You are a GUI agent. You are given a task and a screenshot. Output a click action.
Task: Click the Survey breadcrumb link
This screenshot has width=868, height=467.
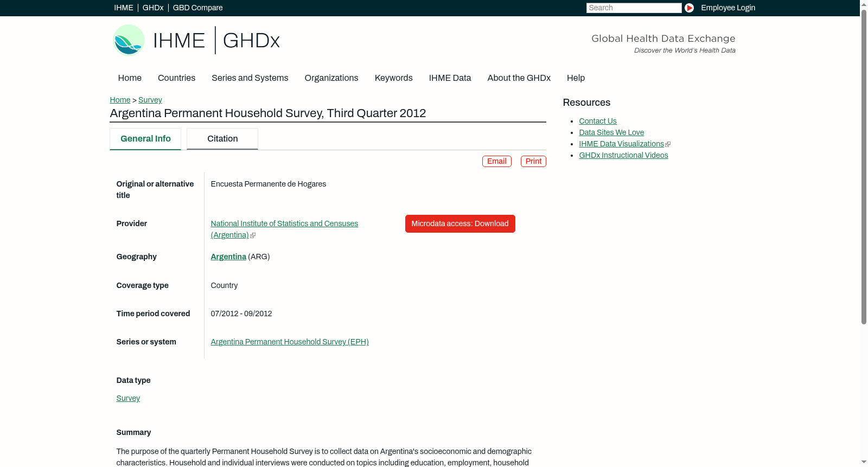150,100
